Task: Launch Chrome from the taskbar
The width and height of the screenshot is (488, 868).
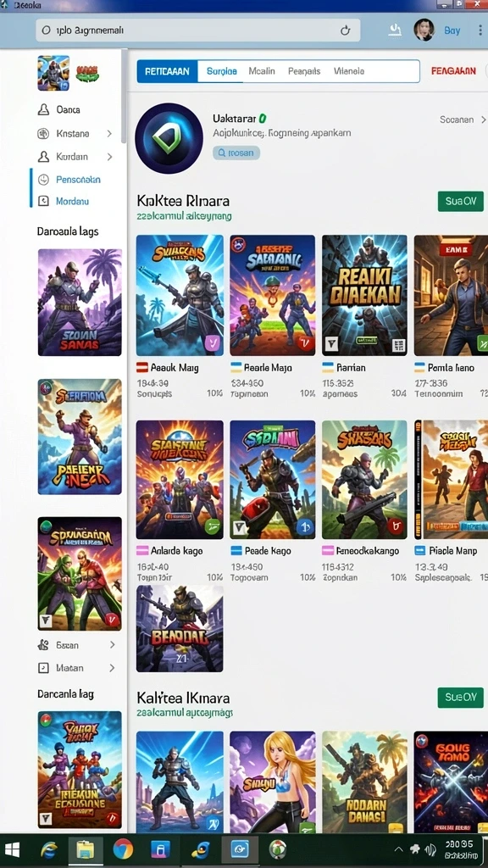Action: tap(123, 849)
